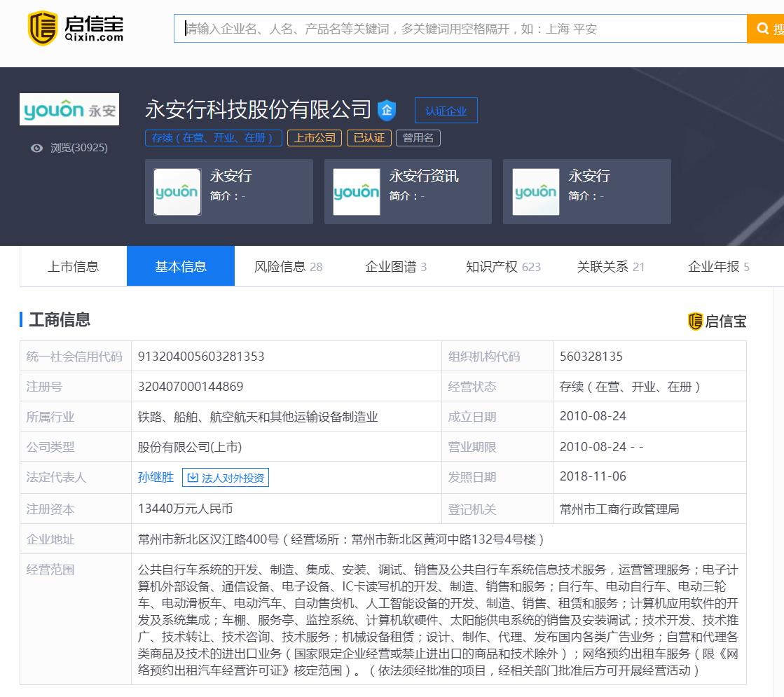This screenshot has width=784, height=697.
Task: Click the 上市公司 tag
Action: (x=315, y=138)
